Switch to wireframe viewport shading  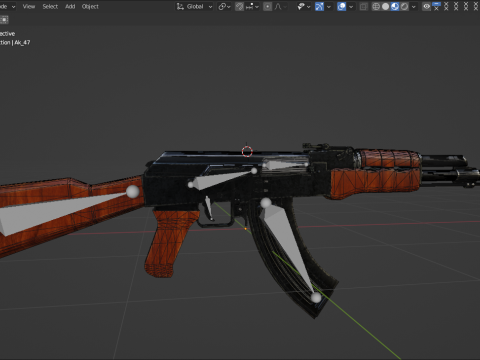(x=376, y=6)
